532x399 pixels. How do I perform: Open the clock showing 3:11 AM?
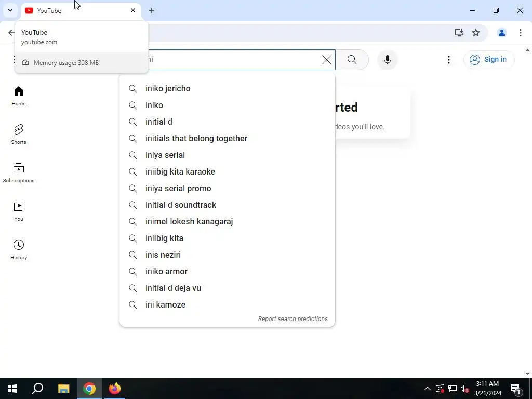click(x=487, y=389)
